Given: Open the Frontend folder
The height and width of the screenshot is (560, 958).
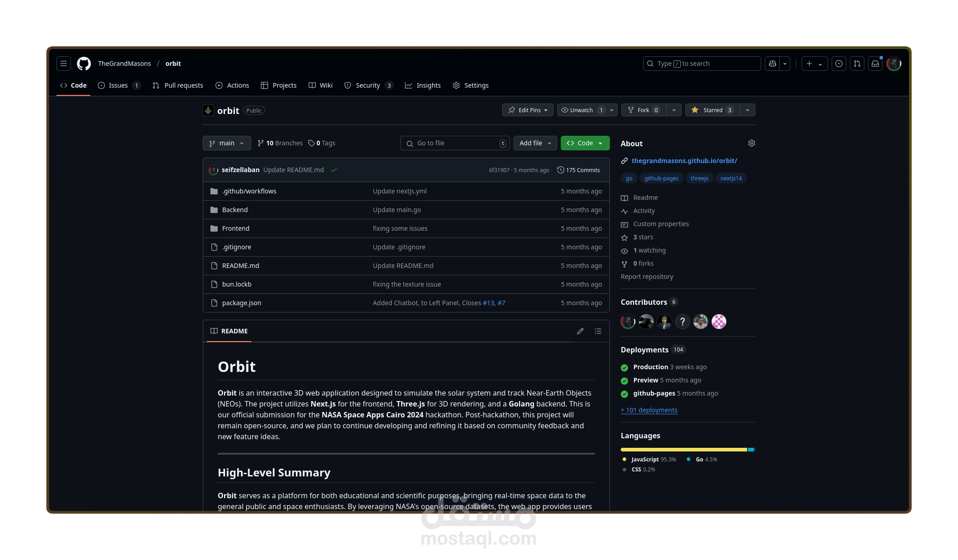Looking at the screenshot, I should pos(236,228).
